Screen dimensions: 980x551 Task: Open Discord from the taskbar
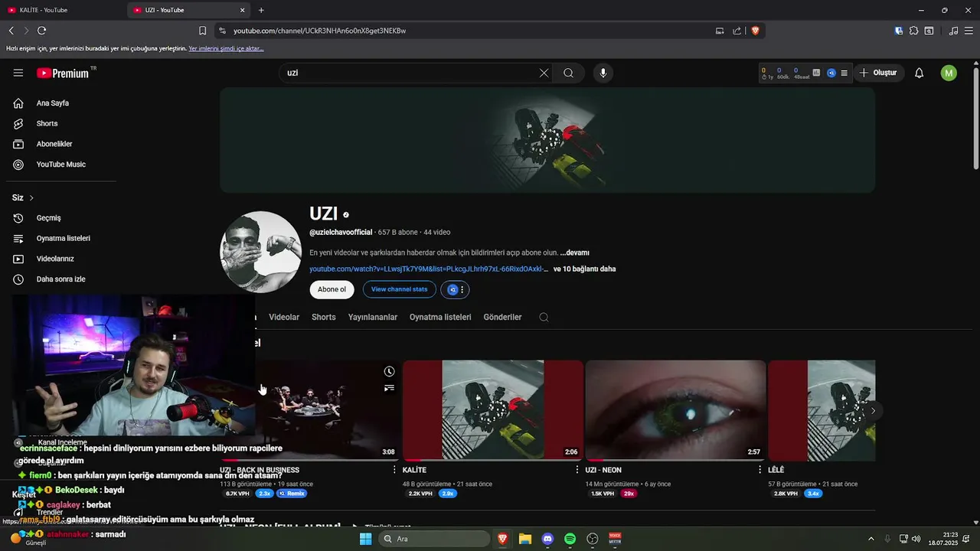[x=547, y=539]
